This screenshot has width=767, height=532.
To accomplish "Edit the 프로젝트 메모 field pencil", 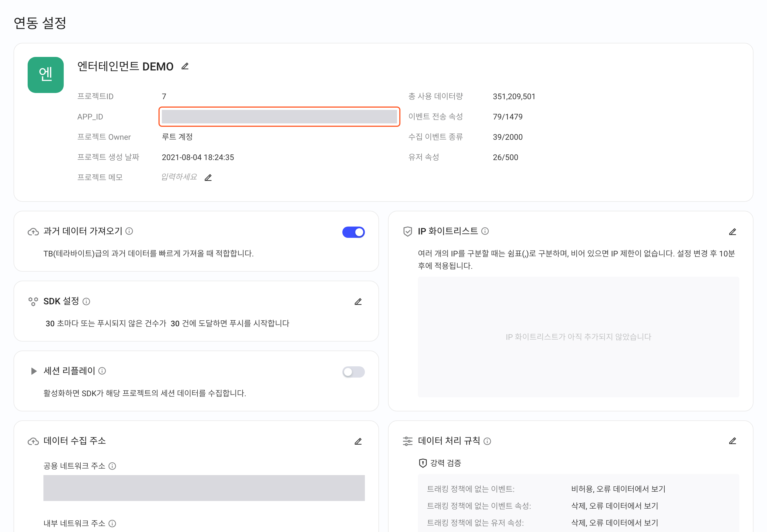I will [208, 177].
